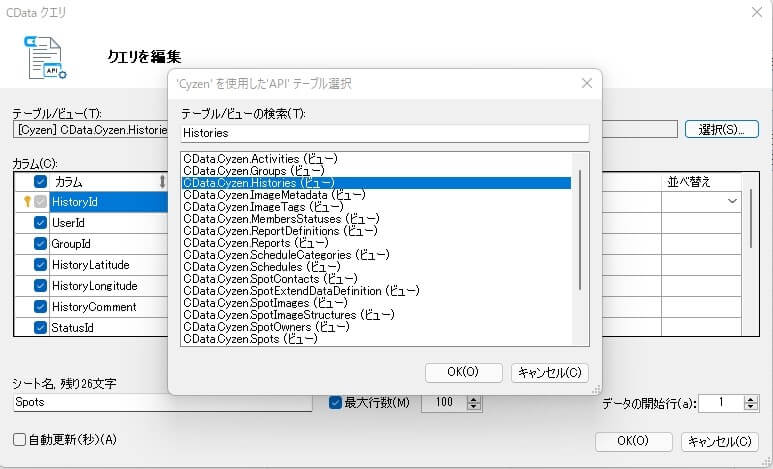Click the HistoryComment column name cell
Image resolution: width=773 pixels, height=469 pixels.
point(108,307)
